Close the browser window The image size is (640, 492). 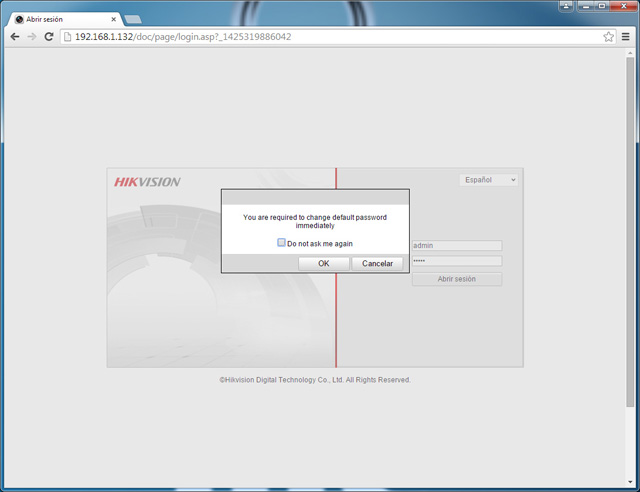pos(623,6)
